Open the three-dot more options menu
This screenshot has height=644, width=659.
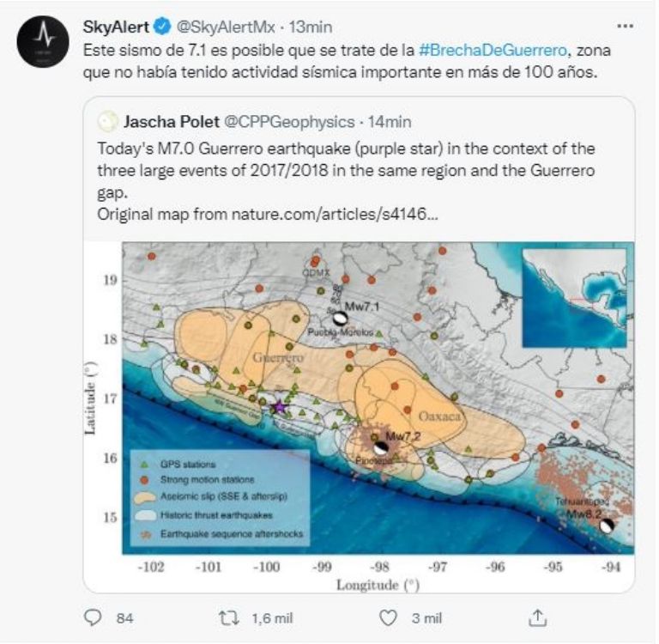click(625, 26)
